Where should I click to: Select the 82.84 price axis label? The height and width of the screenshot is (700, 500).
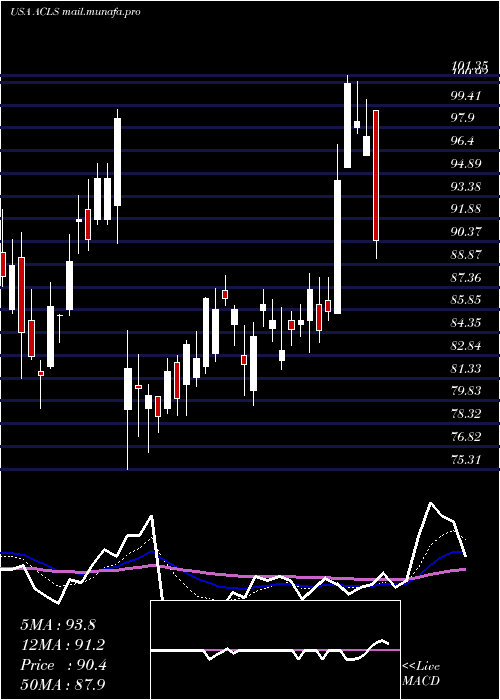pos(466,346)
